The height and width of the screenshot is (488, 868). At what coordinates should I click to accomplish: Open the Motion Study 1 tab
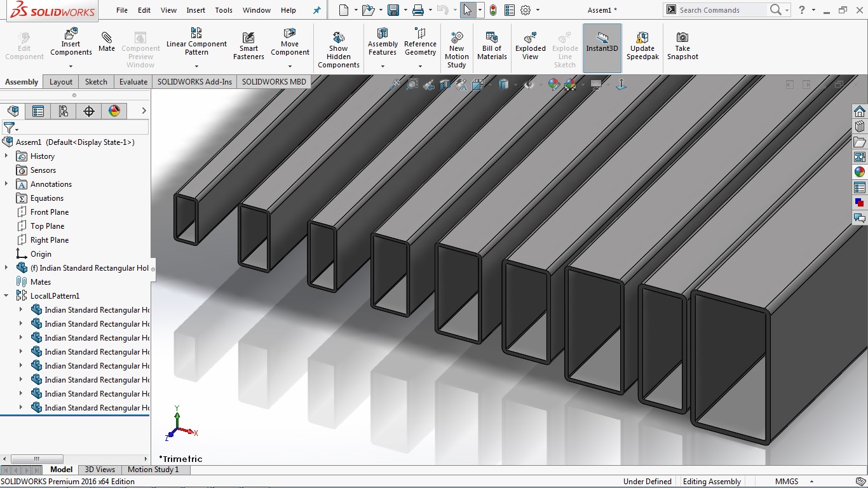153,470
